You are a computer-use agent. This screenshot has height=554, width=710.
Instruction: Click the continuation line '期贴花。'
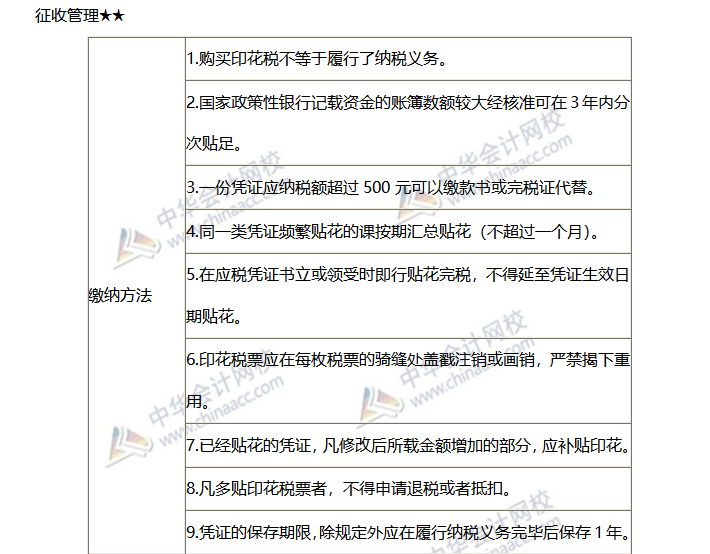pos(213,317)
